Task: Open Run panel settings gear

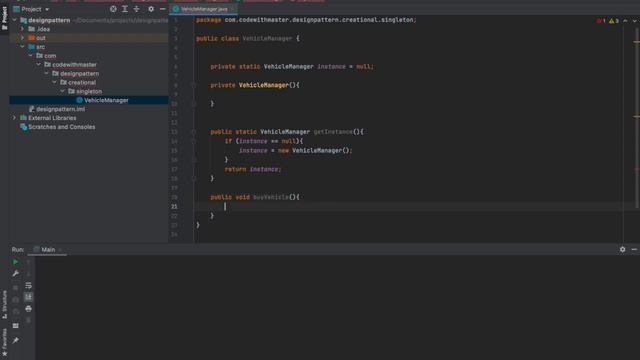Action: (622, 249)
